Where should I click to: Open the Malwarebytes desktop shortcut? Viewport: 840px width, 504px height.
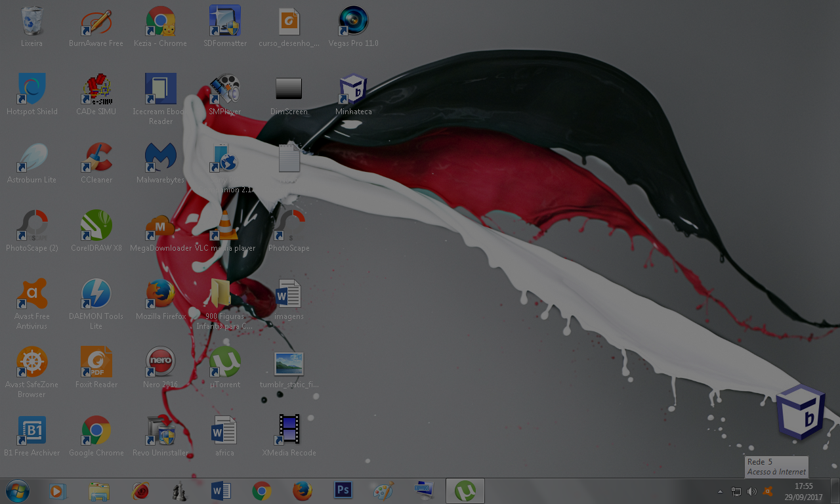160,163
